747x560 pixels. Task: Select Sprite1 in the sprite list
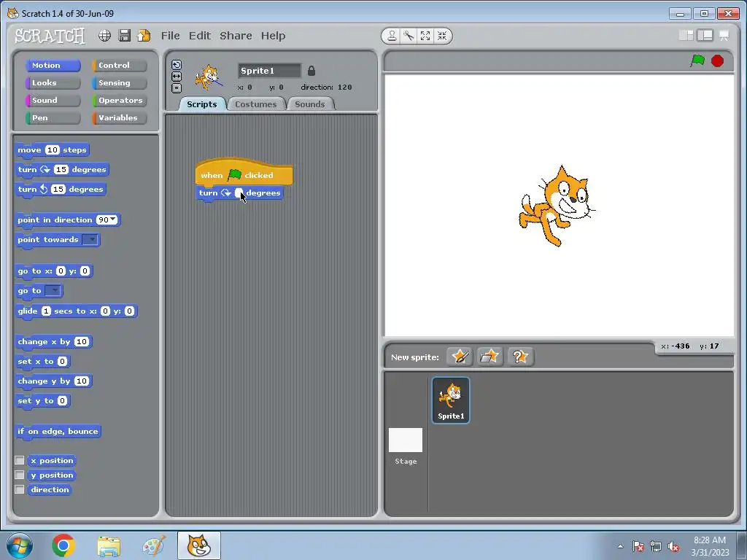tap(451, 400)
